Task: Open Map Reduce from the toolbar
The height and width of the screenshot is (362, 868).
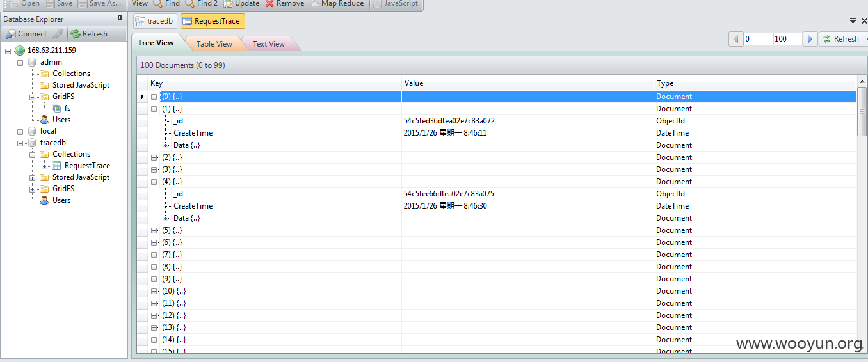Action: pyautogui.click(x=337, y=3)
